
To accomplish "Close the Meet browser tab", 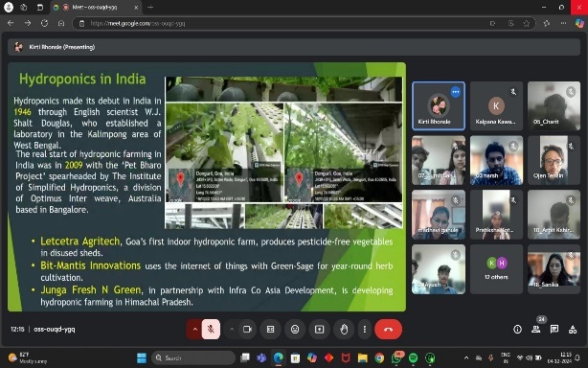I will 136,7.
